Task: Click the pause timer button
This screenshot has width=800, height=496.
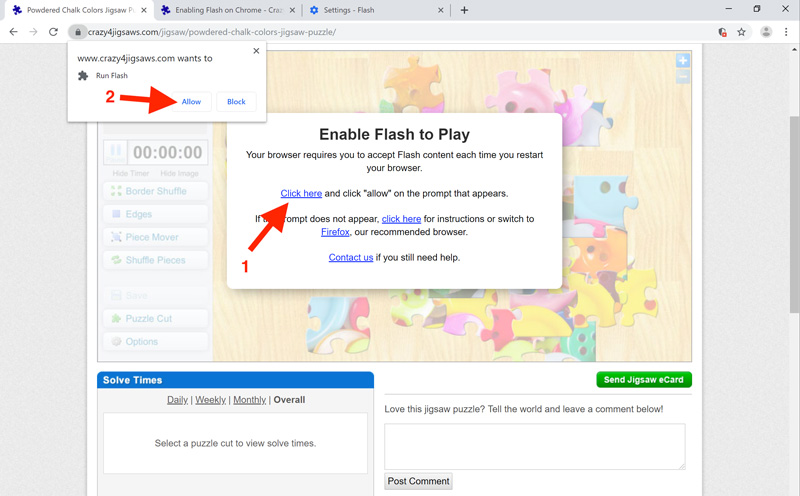Action: click(x=116, y=152)
